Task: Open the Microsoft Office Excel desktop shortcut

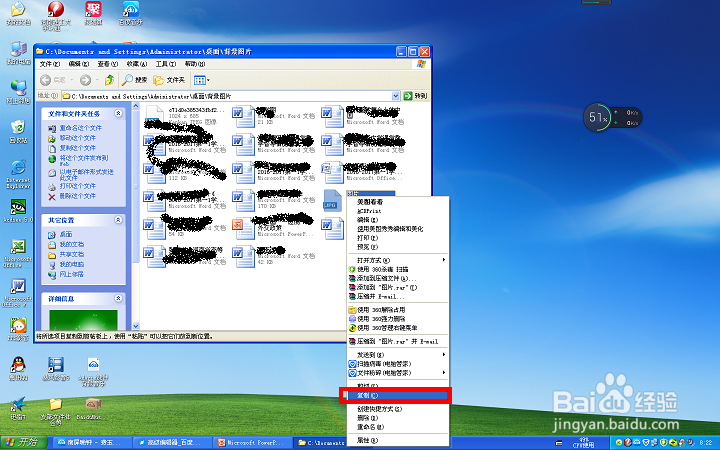Action: coord(18,253)
